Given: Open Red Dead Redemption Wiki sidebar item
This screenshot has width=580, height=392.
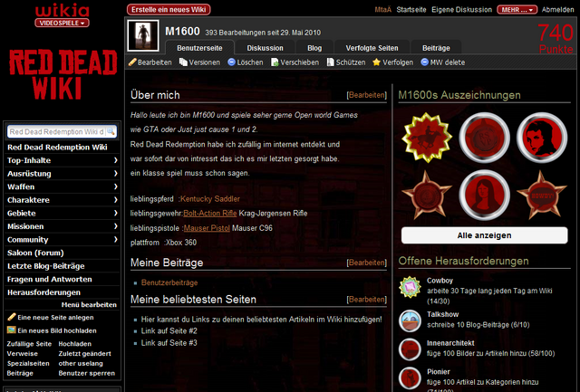Looking at the screenshot, I should (57, 147).
